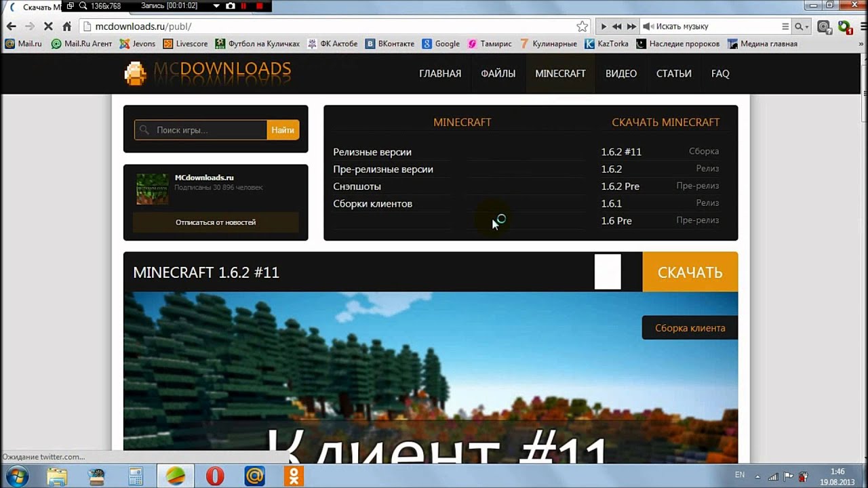
Task: Open Calculator from the taskbar
Action: (x=136, y=476)
